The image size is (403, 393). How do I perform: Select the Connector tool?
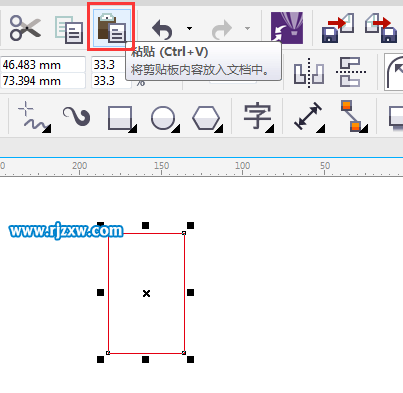[x=354, y=116]
